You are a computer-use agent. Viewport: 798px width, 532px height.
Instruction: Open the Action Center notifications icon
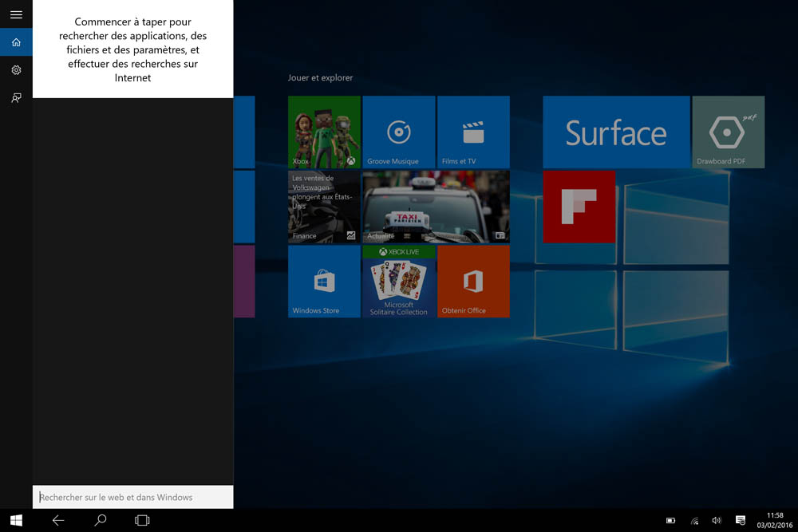click(741, 520)
